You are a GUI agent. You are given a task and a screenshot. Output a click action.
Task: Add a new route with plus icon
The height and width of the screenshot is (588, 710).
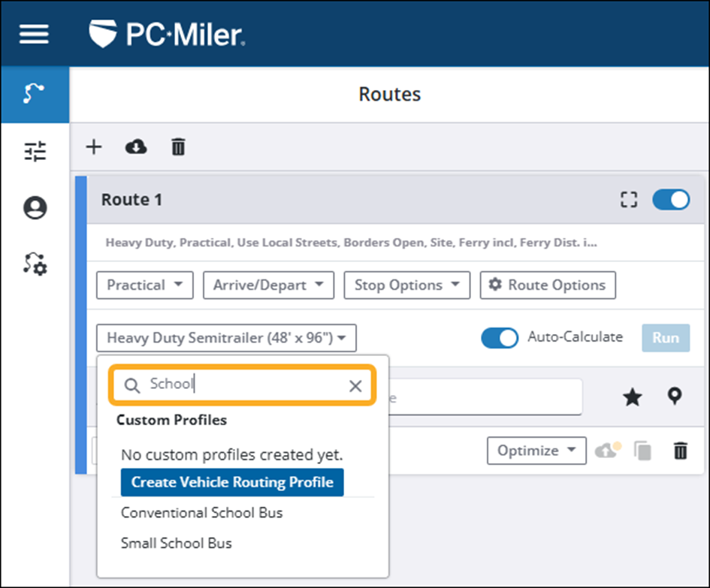pyautogui.click(x=94, y=147)
